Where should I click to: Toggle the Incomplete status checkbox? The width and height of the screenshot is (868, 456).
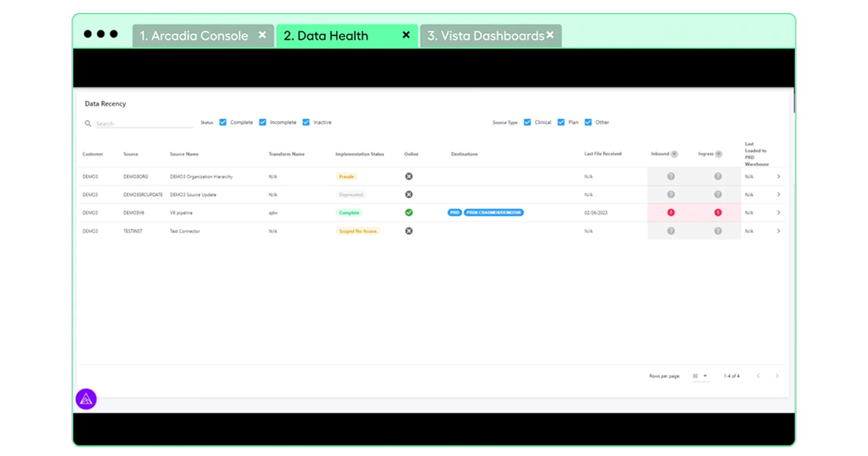[x=263, y=123]
